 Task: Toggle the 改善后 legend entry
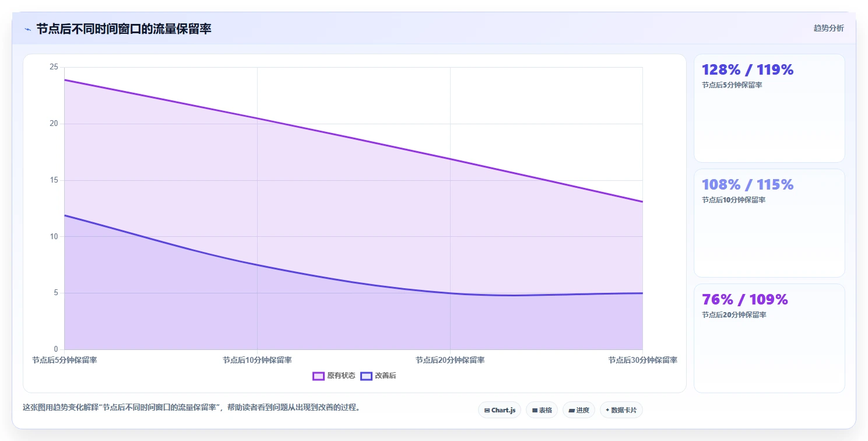pyautogui.click(x=378, y=376)
